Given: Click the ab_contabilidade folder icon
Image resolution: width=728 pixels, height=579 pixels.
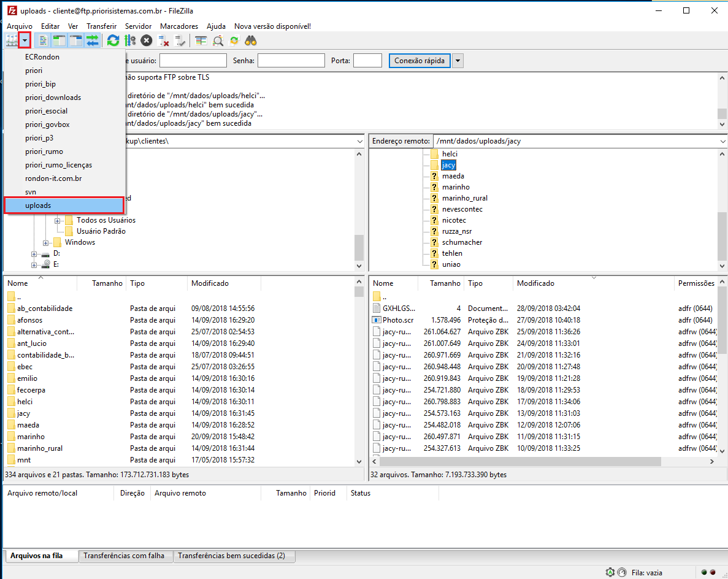Looking at the screenshot, I should [11, 309].
